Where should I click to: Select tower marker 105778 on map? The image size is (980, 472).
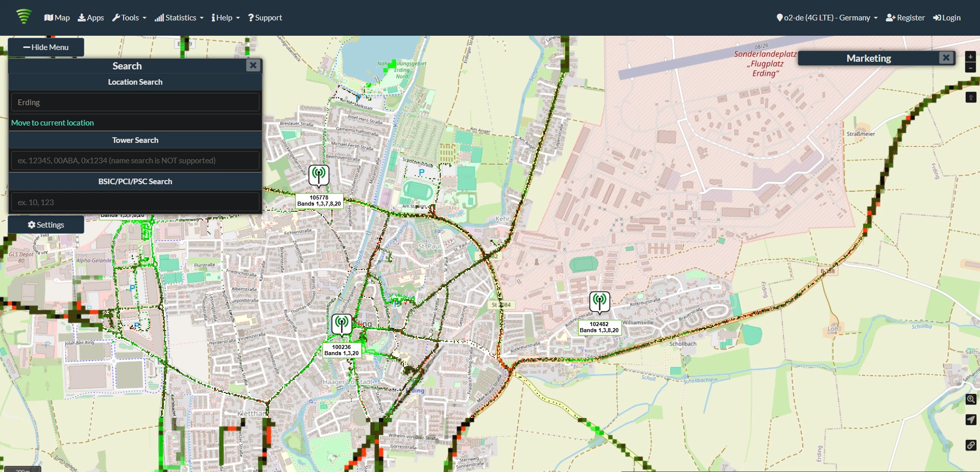coord(319,176)
